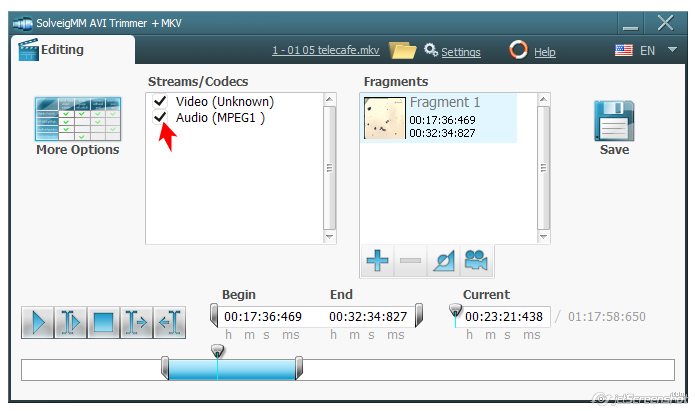The width and height of the screenshot is (695, 411).
Task: Open the Help link
Action: 545,52
